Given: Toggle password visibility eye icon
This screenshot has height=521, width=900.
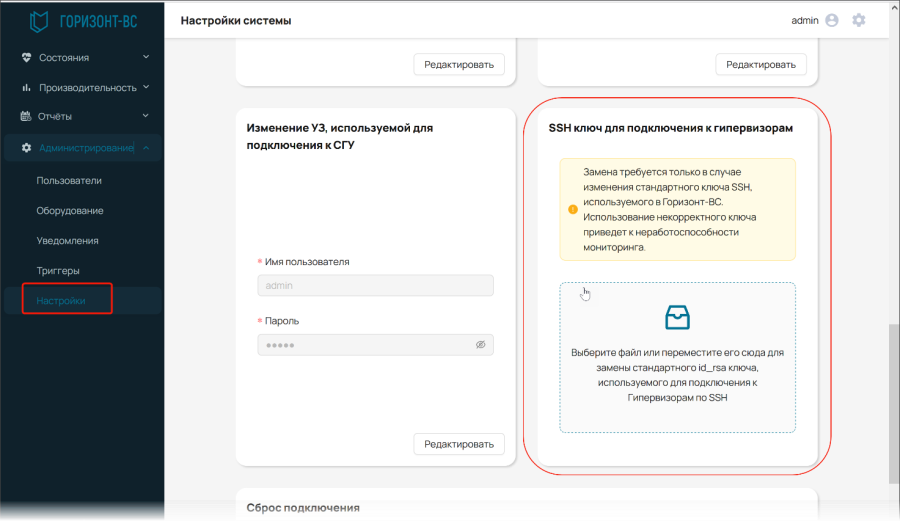Looking at the screenshot, I should tap(480, 344).
